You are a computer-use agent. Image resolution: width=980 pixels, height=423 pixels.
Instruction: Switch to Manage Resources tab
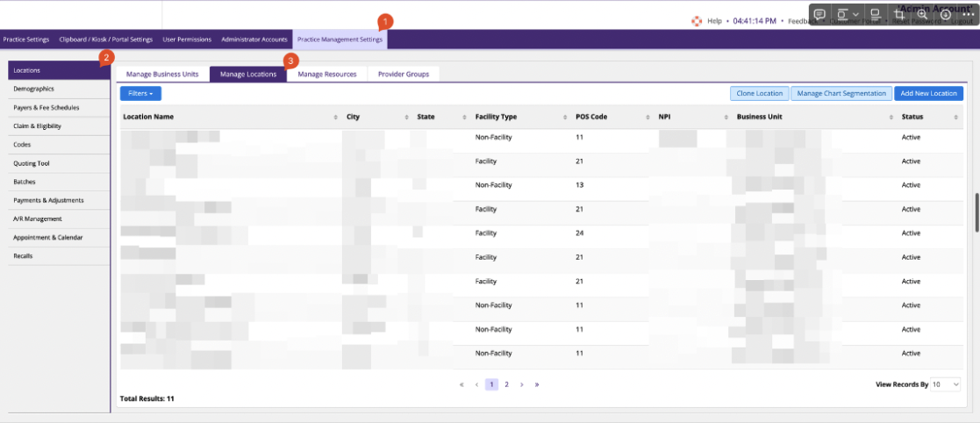327,75
